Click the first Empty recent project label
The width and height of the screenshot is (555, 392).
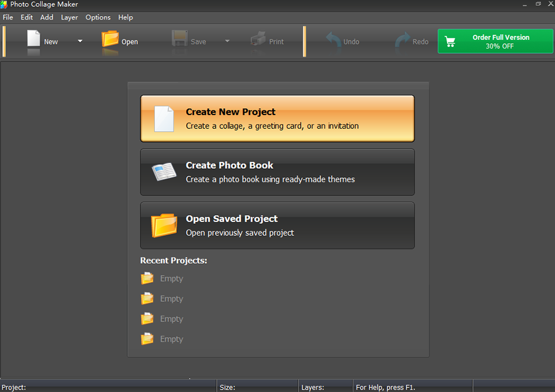[x=172, y=279]
